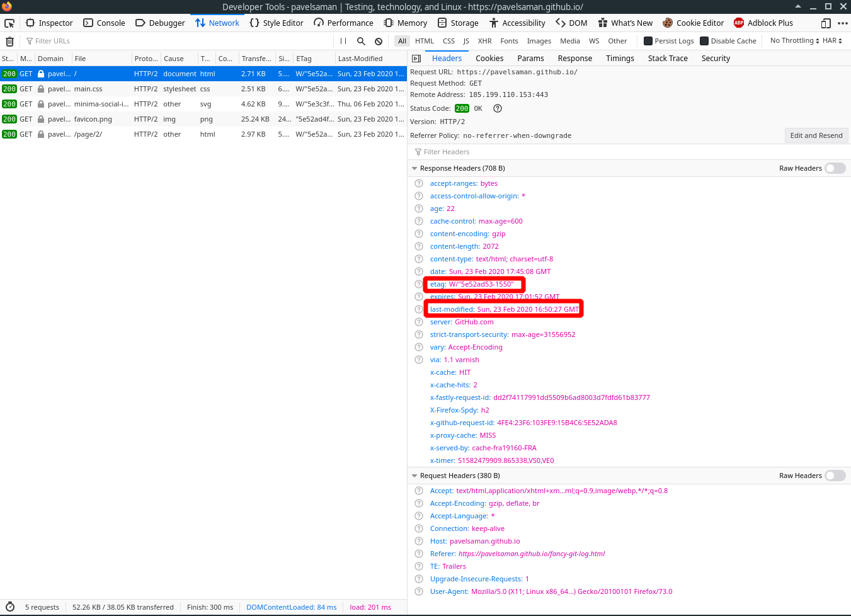Viewport: 851px width, 616px height.
Task: Open the Cookie Editor panel
Action: pyautogui.click(x=694, y=23)
